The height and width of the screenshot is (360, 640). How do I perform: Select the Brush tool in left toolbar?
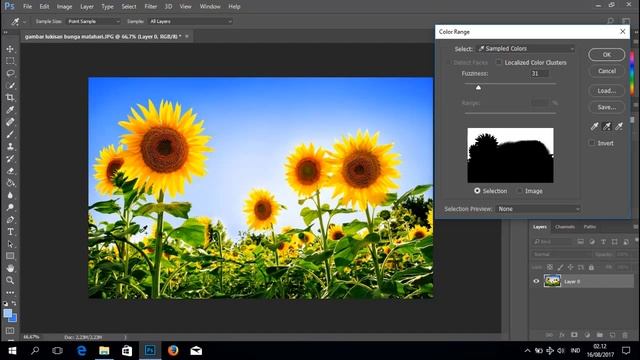coord(10,134)
